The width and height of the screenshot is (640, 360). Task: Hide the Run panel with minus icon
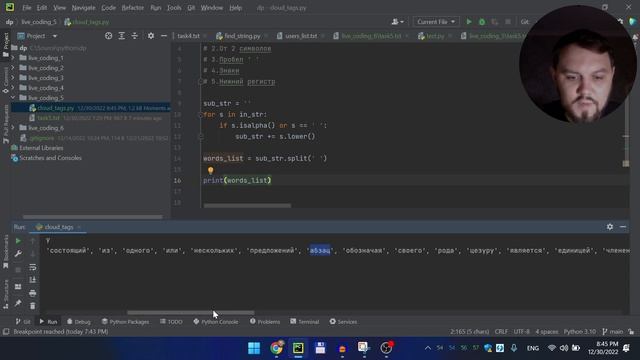[623, 227]
